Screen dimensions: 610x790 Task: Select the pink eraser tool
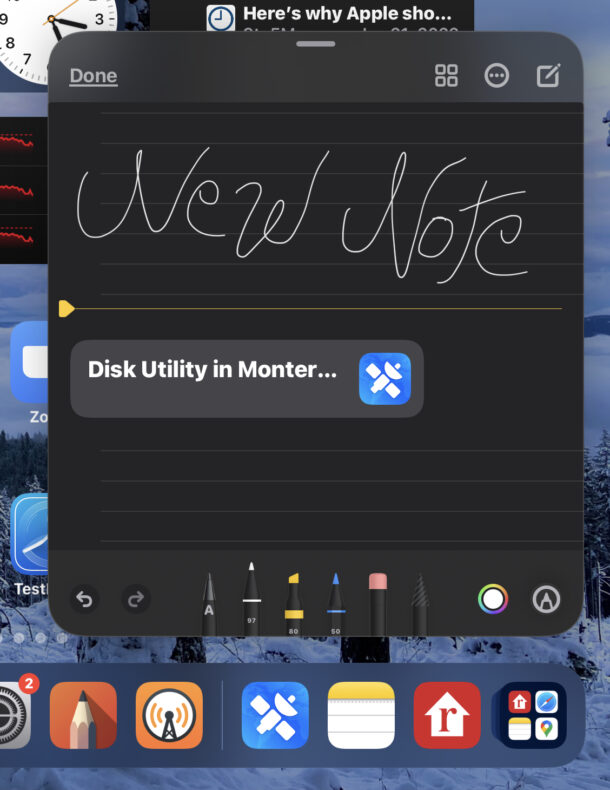pyautogui.click(x=378, y=604)
